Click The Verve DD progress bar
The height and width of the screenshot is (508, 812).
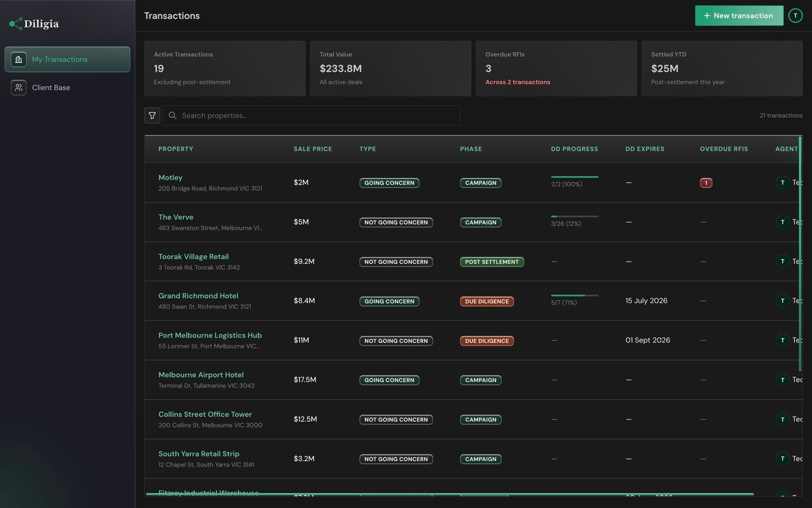tap(574, 216)
